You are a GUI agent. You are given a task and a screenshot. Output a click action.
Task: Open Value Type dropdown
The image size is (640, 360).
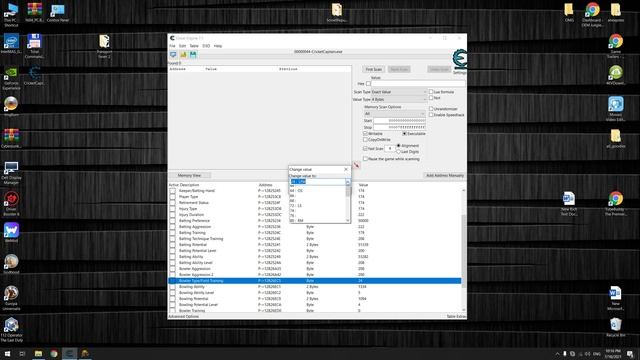(x=399, y=99)
